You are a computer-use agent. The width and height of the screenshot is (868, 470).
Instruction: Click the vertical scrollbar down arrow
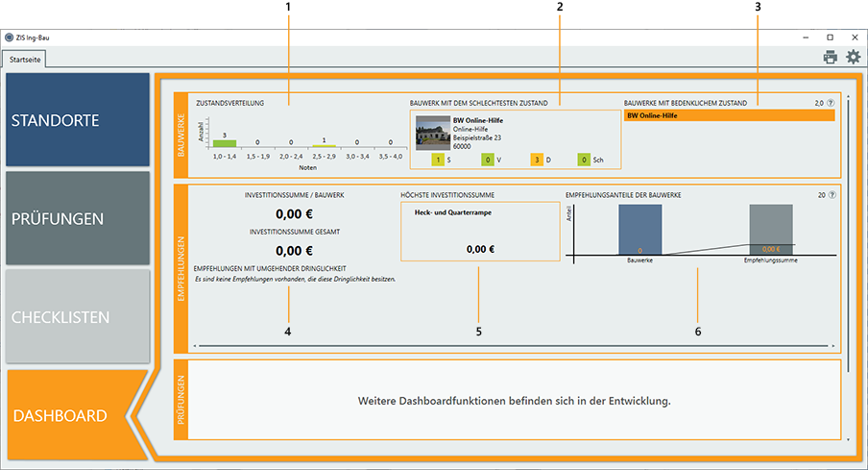point(849,439)
